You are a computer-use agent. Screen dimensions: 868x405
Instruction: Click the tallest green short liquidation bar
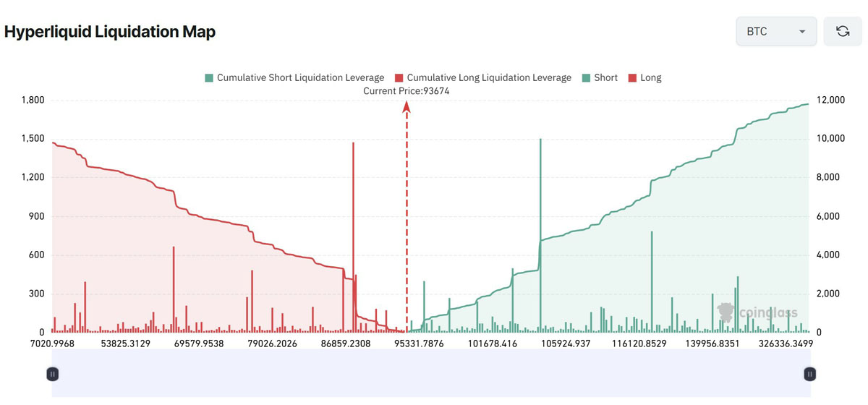click(x=540, y=217)
